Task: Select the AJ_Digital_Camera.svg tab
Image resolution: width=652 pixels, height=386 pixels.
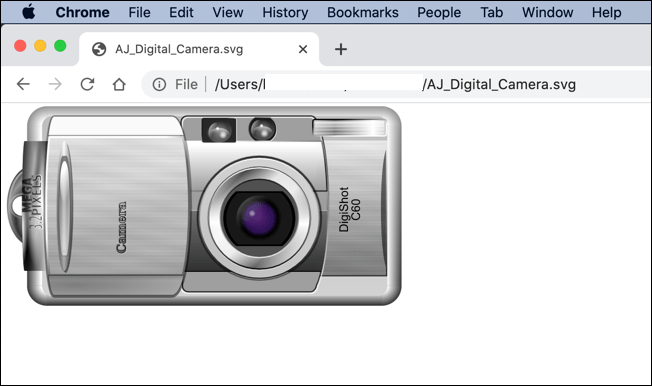Action: (x=199, y=49)
